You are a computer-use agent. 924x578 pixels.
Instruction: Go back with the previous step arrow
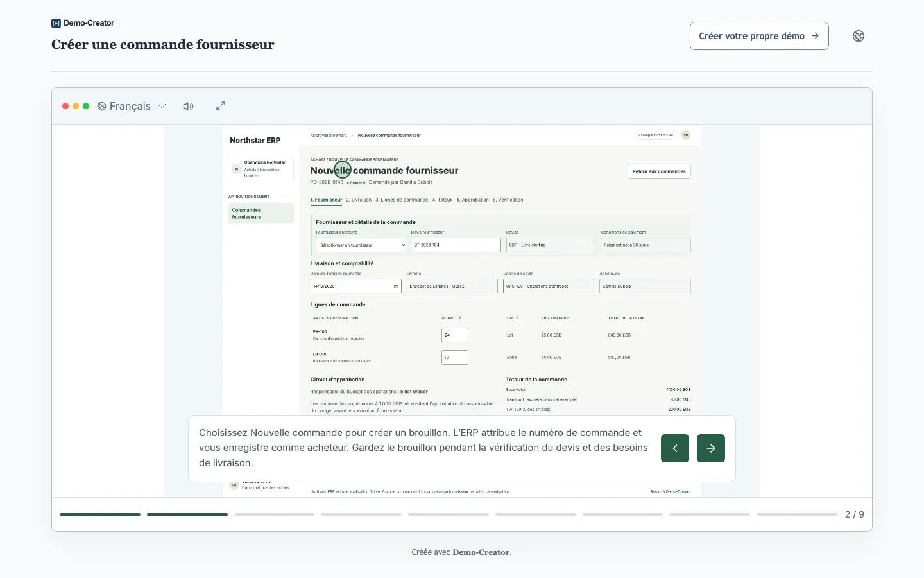pyautogui.click(x=675, y=448)
